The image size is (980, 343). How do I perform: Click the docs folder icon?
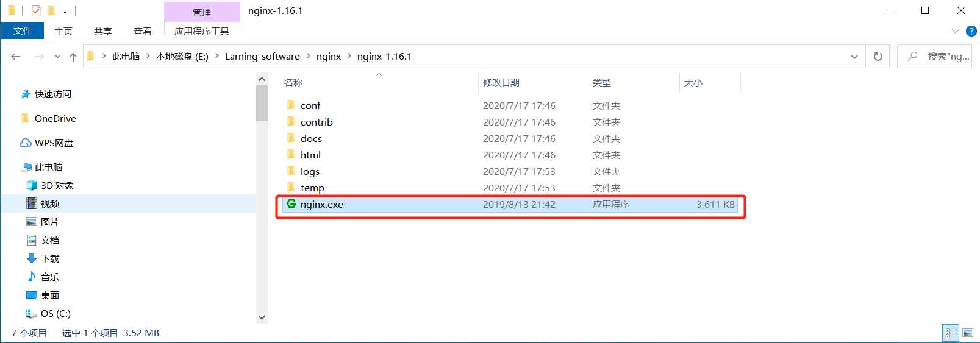coord(291,138)
